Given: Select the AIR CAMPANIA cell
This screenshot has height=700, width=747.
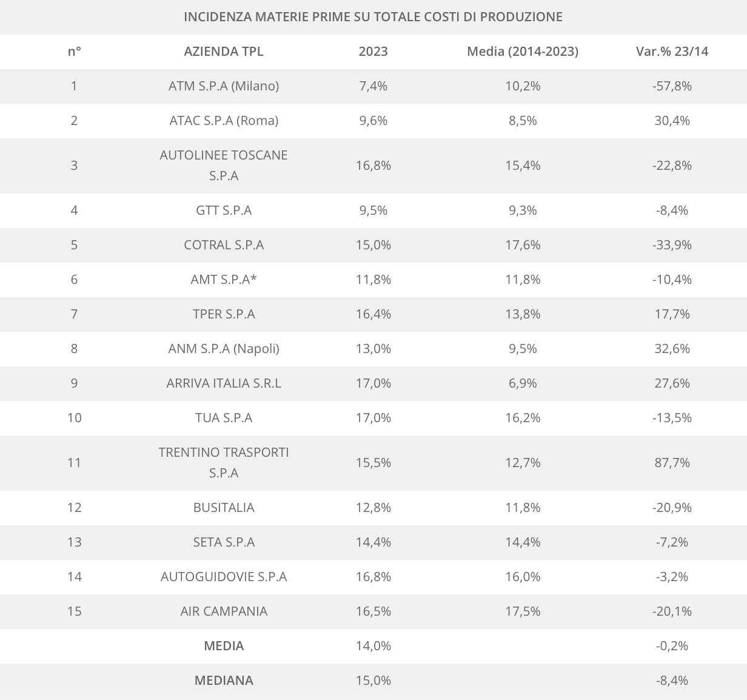Looking at the screenshot, I should click(224, 611).
